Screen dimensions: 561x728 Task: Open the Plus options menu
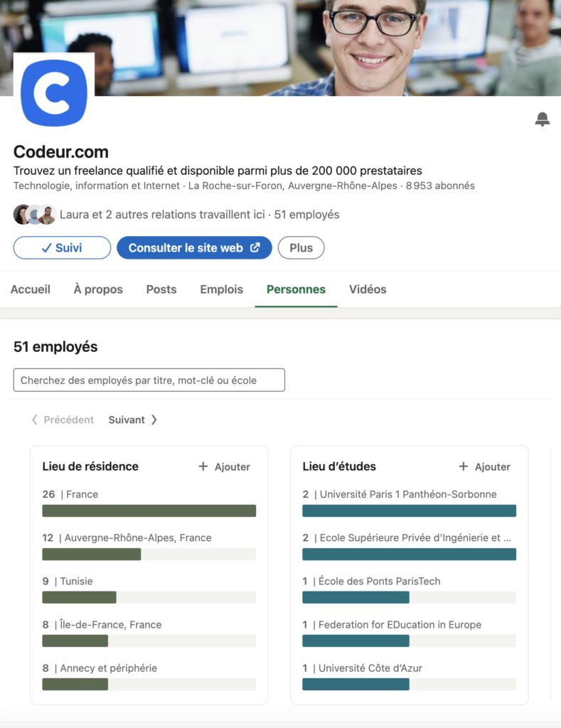301,247
